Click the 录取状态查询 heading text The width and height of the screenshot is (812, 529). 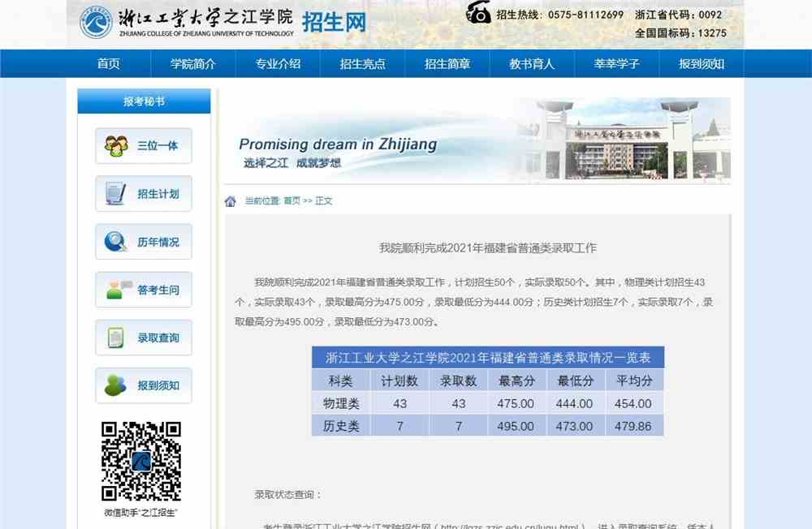pyautogui.click(x=288, y=495)
